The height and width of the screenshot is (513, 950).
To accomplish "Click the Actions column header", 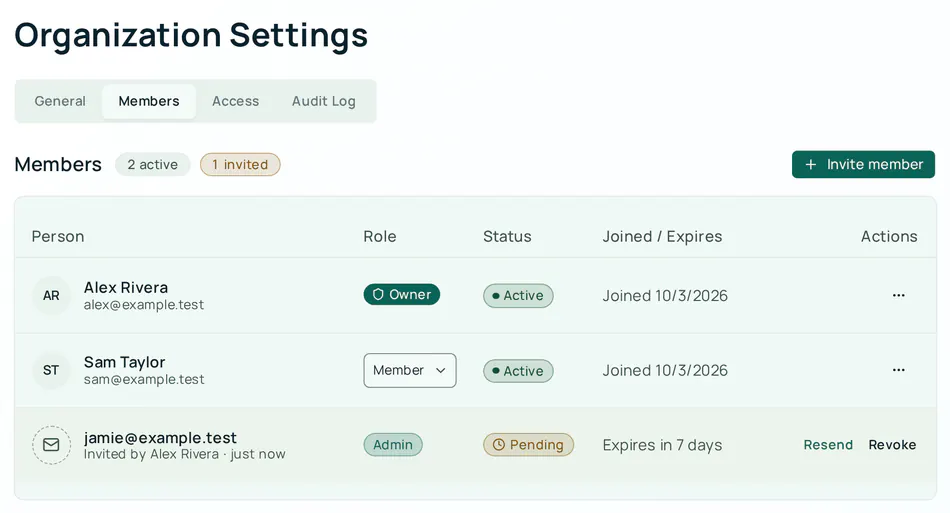I will [x=889, y=236].
